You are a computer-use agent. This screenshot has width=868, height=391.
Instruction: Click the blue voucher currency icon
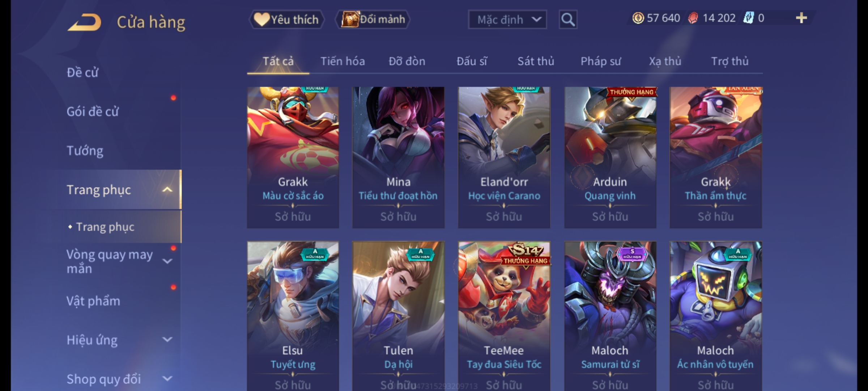[748, 18]
